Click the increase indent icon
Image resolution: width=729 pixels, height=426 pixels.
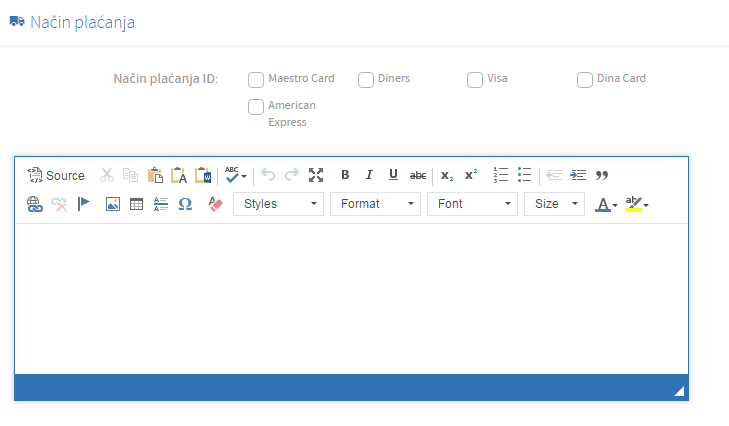point(578,175)
